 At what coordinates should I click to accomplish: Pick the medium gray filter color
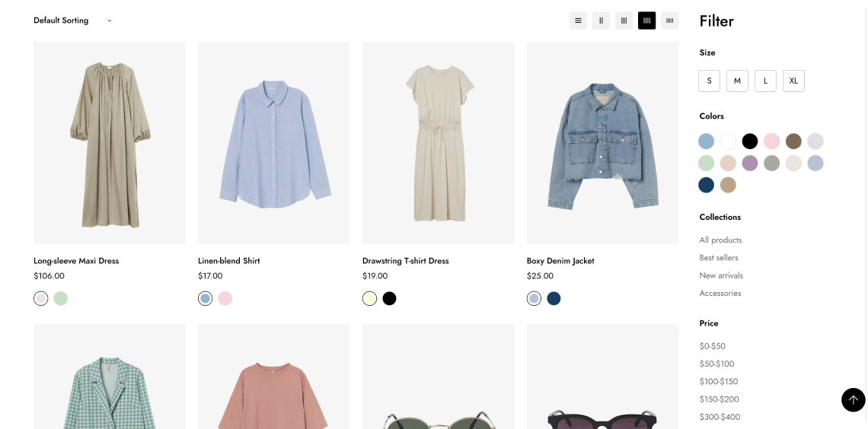point(771,163)
